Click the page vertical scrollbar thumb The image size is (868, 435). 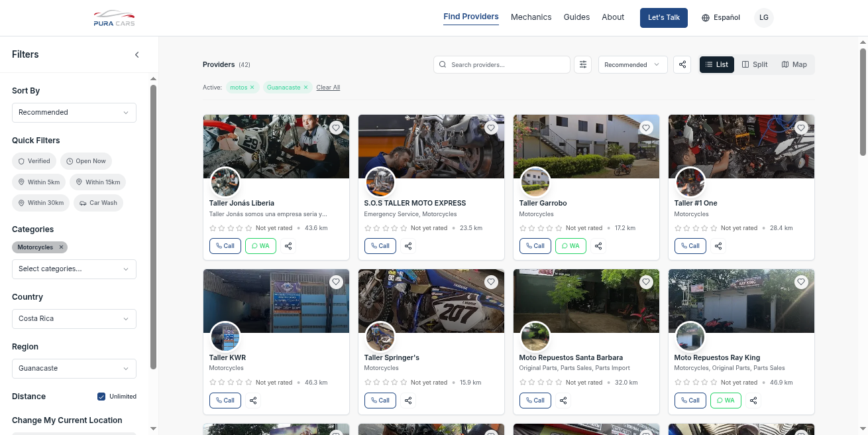click(x=863, y=101)
